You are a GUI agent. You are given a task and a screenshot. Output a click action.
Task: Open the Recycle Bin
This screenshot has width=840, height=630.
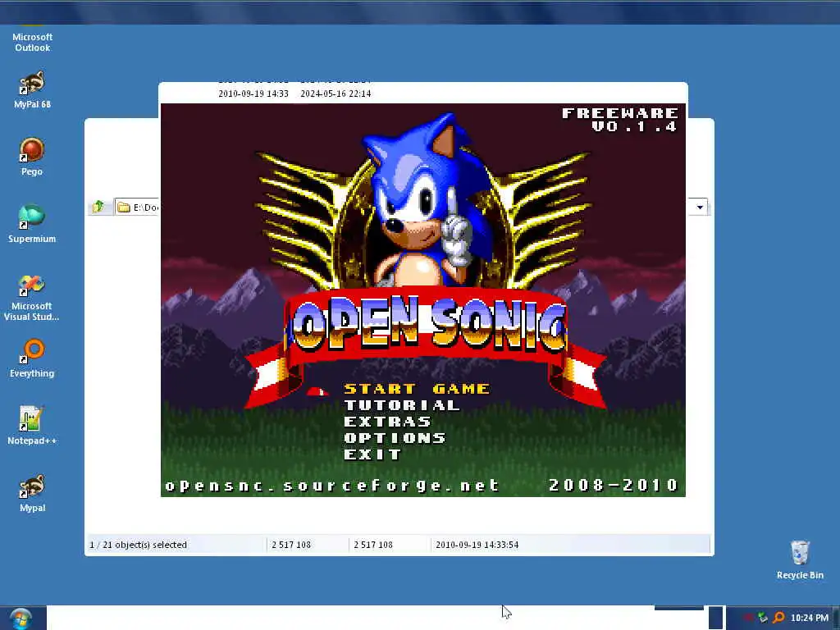click(x=800, y=559)
